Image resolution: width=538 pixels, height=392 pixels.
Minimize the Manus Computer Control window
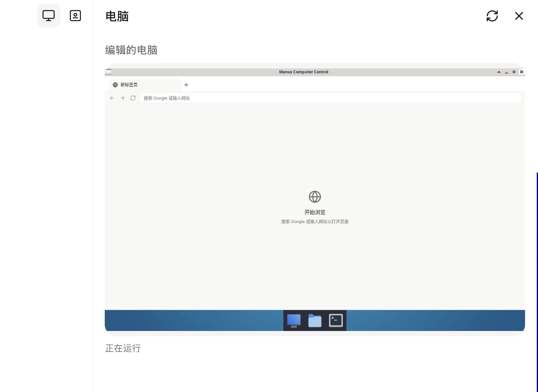pos(506,72)
